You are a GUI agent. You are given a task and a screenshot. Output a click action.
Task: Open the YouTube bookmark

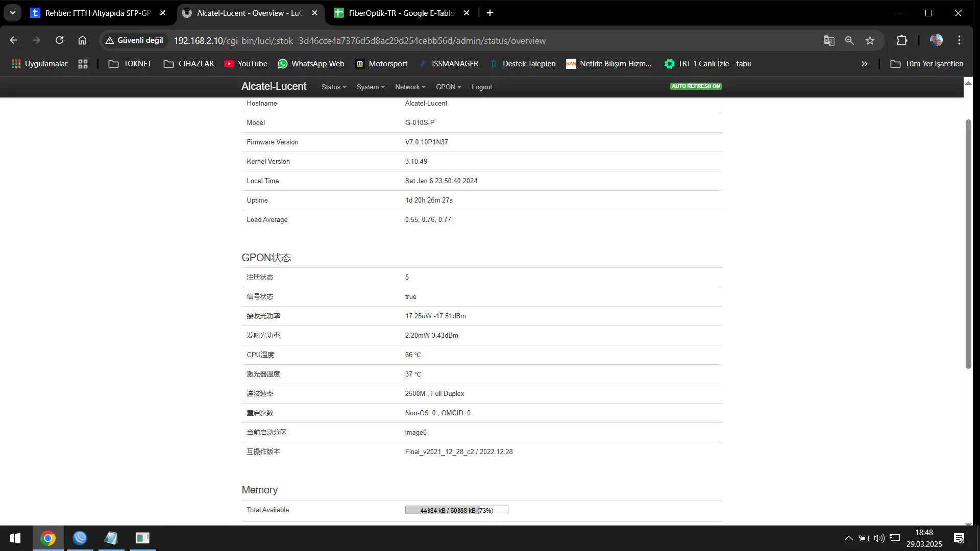(x=246, y=64)
